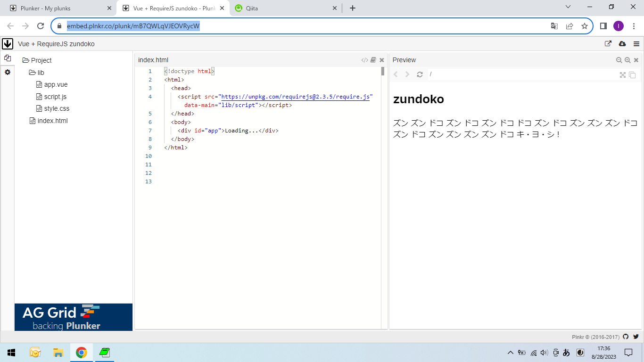Open the settings gear in left sidebar
The image size is (644, 362).
click(x=7, y=72)
